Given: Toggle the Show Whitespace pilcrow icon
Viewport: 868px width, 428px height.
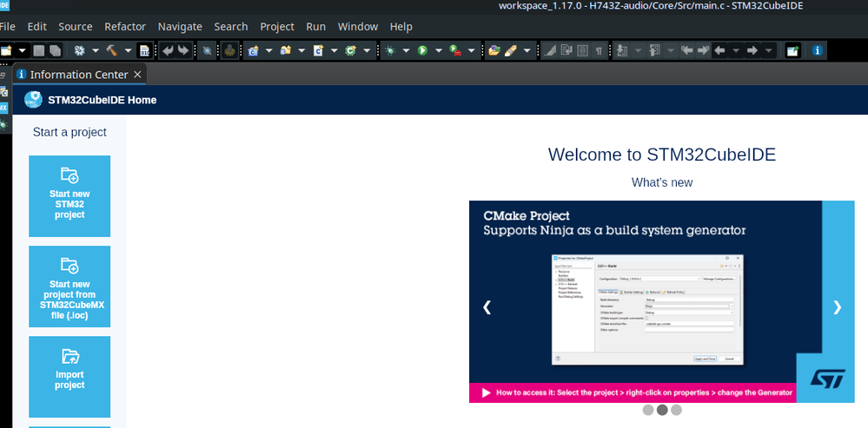Looking at the screenshot, I should (599, 51).
